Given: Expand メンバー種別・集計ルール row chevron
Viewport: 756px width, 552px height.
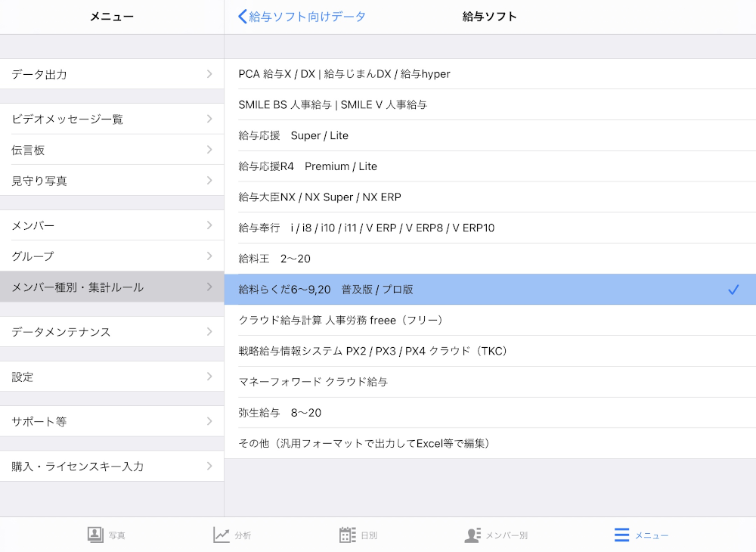Looking at the screenshot, I should (209, 287).
